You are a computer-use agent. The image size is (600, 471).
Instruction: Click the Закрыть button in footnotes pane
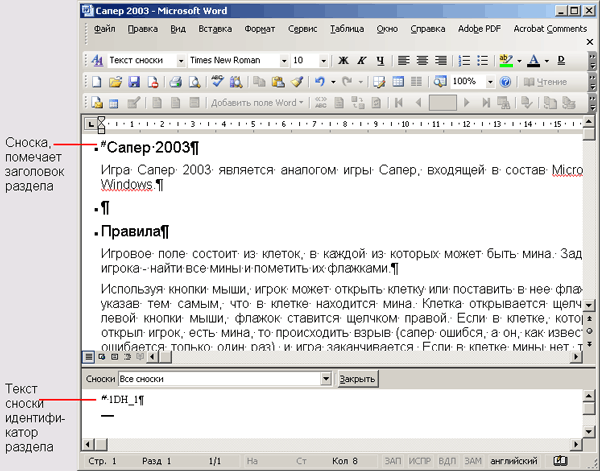tap(358, 379)
